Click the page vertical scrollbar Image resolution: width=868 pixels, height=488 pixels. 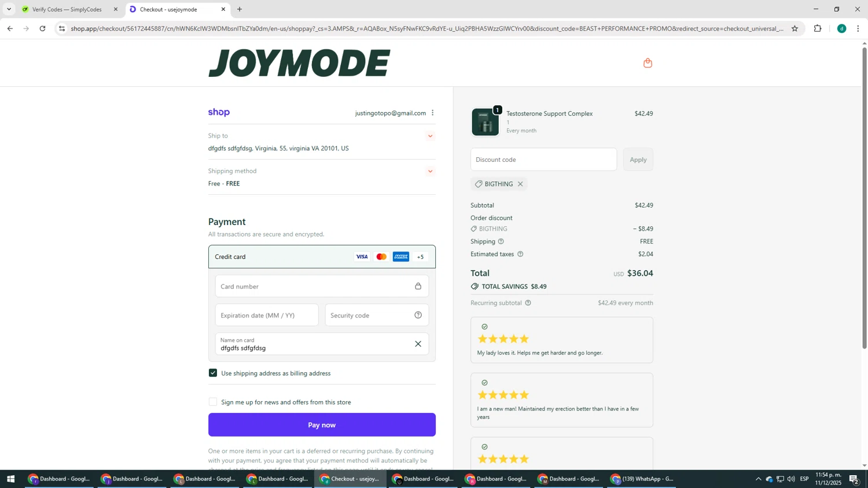[865, 197]
